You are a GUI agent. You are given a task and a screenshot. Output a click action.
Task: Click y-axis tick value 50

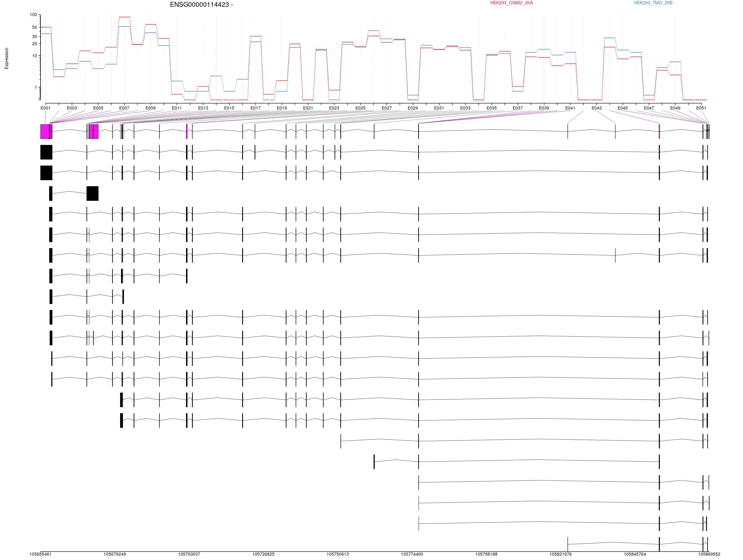coord(35,28)
